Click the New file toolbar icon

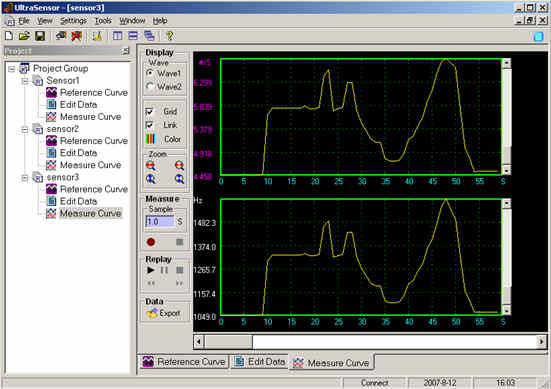point(9,35)
